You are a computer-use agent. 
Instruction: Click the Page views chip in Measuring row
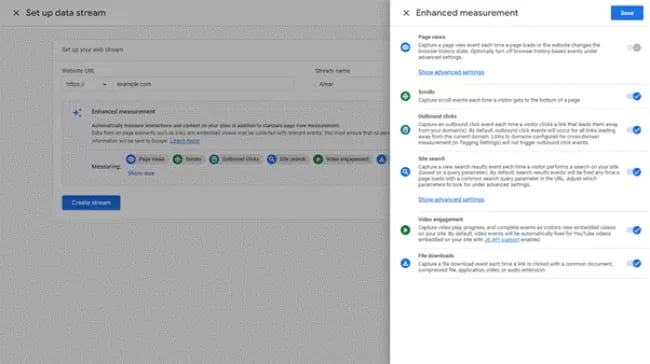(x=146, y=159)
